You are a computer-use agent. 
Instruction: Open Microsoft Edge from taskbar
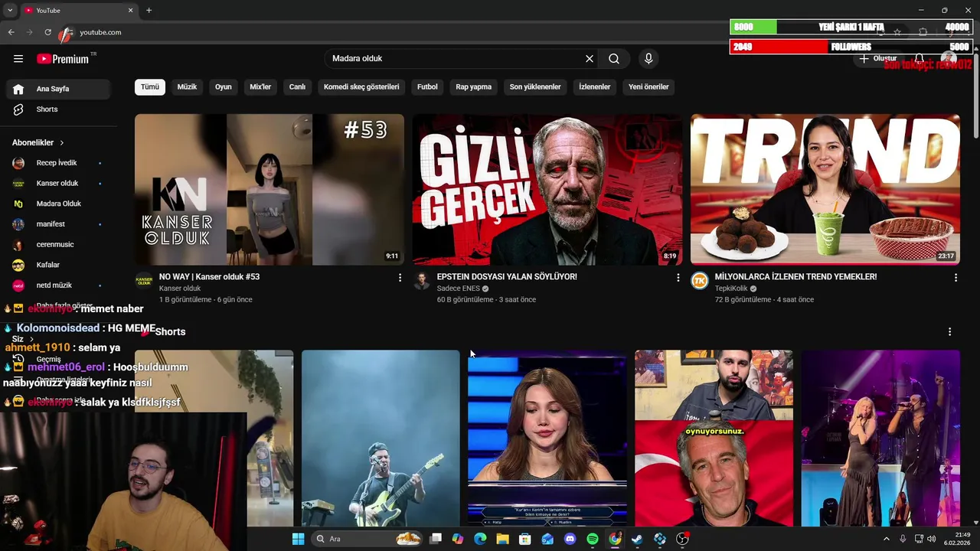(480, 539)
